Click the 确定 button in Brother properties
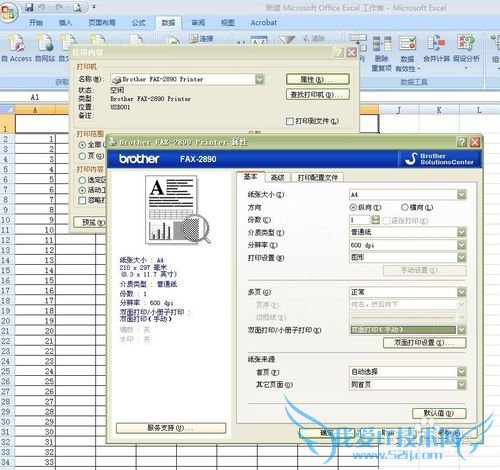The image size is (500, 470). [x=327, y=433]
